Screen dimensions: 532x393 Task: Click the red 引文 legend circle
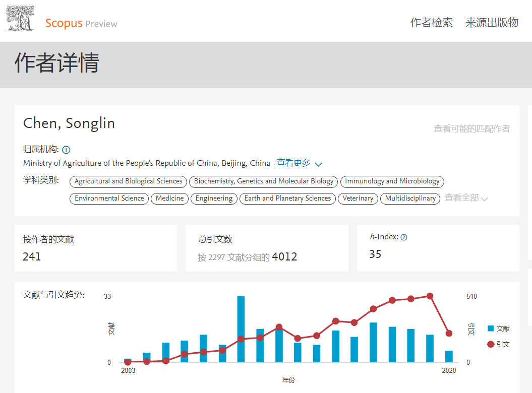(x=491, y=344)
